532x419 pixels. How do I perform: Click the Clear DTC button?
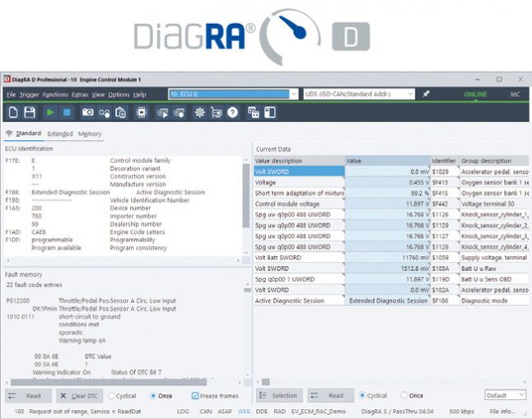tap(79, 395)
